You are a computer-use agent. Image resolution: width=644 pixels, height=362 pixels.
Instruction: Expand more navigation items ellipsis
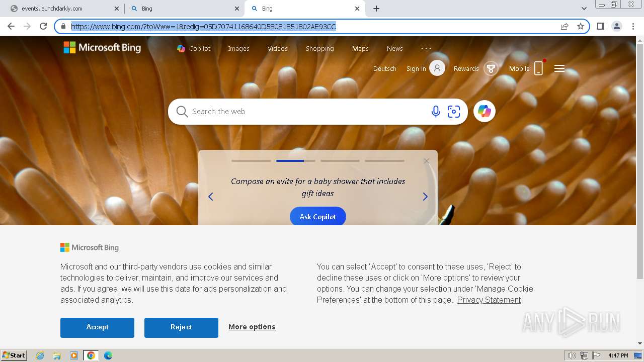point(426,48)
